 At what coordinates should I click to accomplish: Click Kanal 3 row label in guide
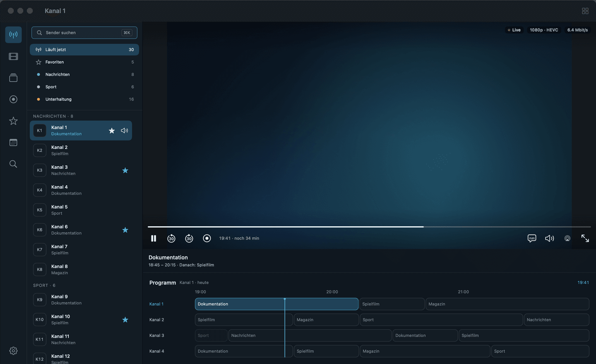(157, 335)
